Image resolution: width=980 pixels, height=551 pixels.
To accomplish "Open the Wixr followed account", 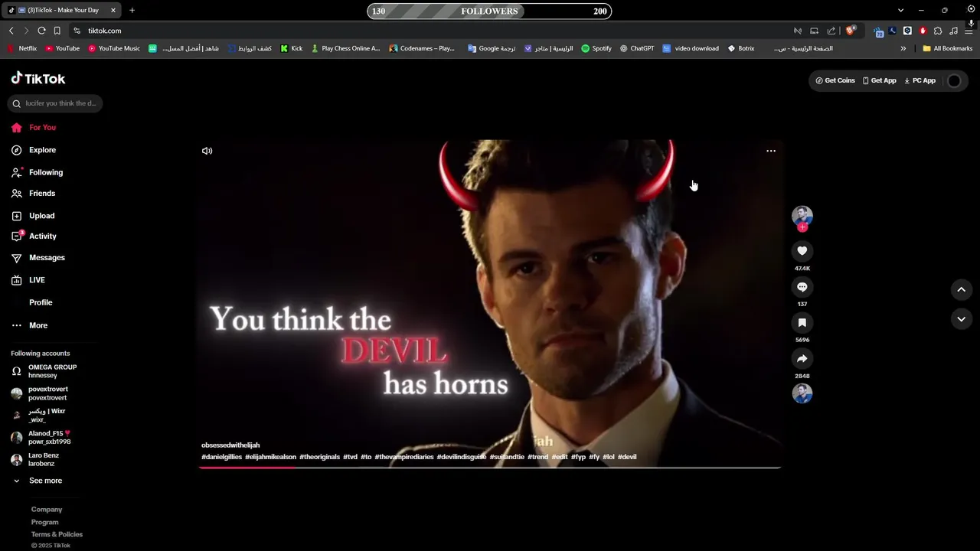I will click(38, 416).
